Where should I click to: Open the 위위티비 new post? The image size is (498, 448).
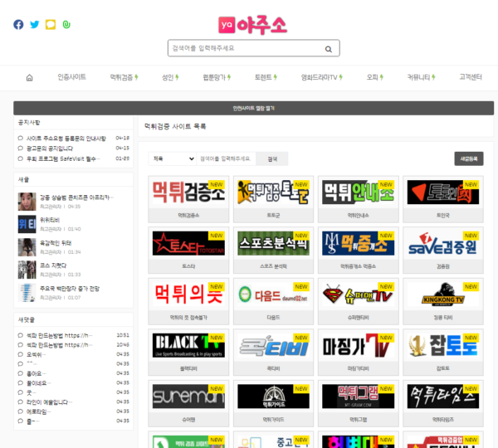pos(50,220)
